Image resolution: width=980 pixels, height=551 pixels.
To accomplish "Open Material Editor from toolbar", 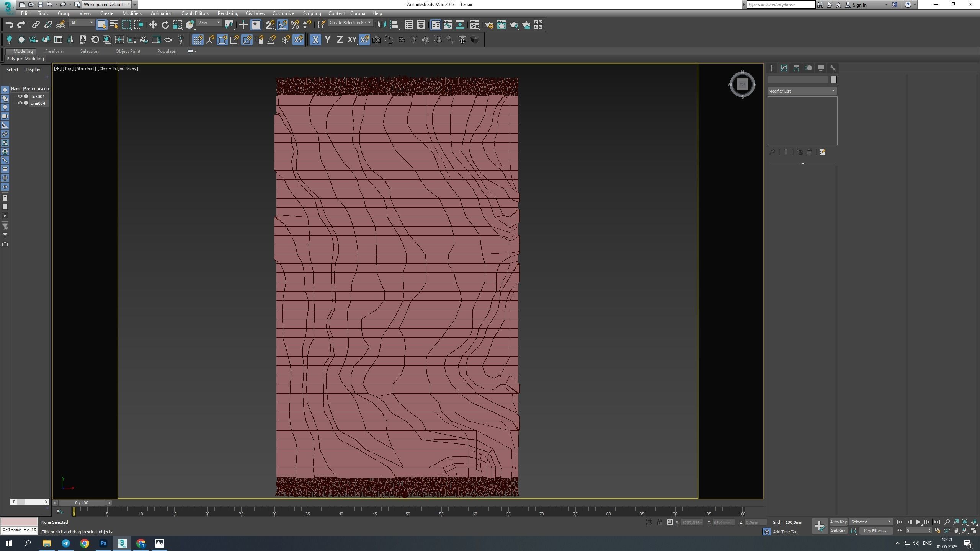I will [x=474, y=25].
